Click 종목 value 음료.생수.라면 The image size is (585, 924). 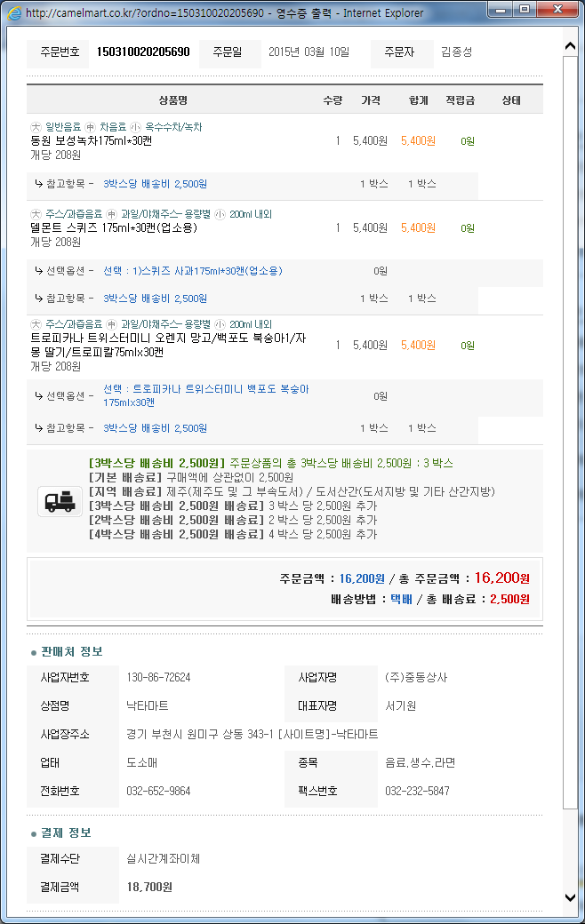pos(420,762)
